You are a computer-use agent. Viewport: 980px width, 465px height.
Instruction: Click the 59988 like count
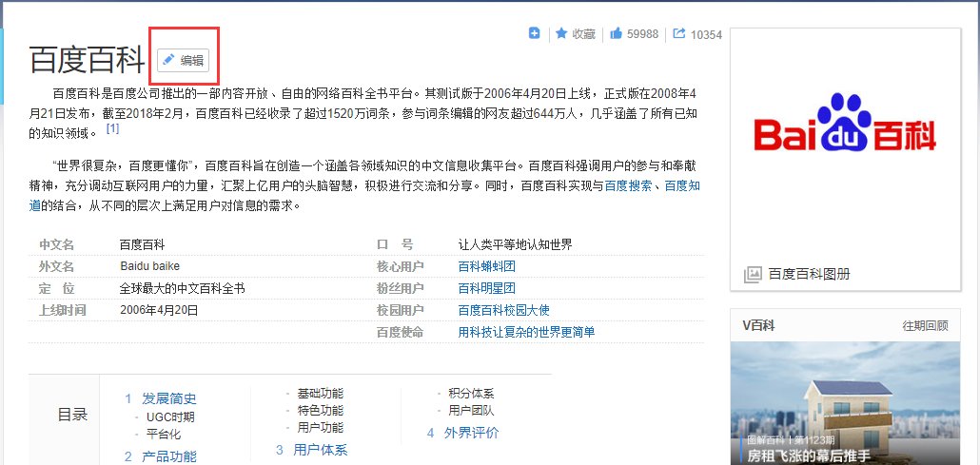(x=642, y=33)
